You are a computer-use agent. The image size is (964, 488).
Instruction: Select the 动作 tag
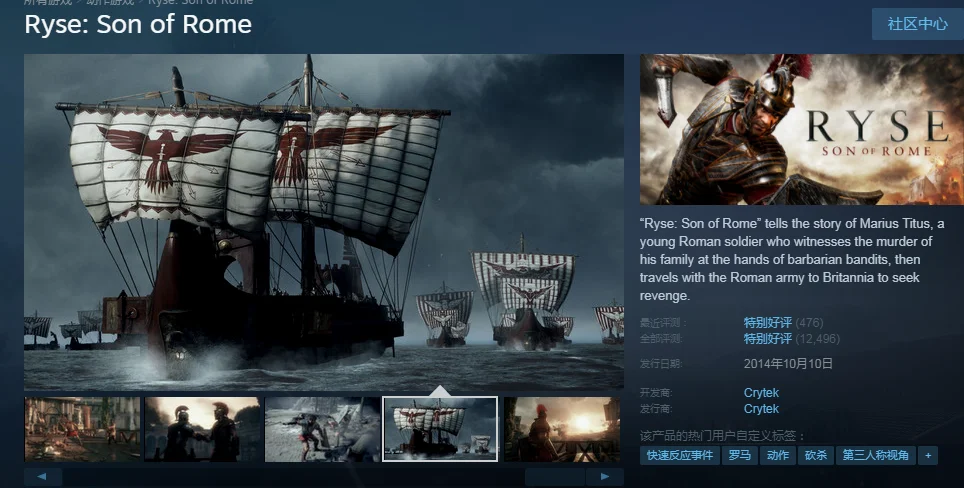click(x=778, y=455)
